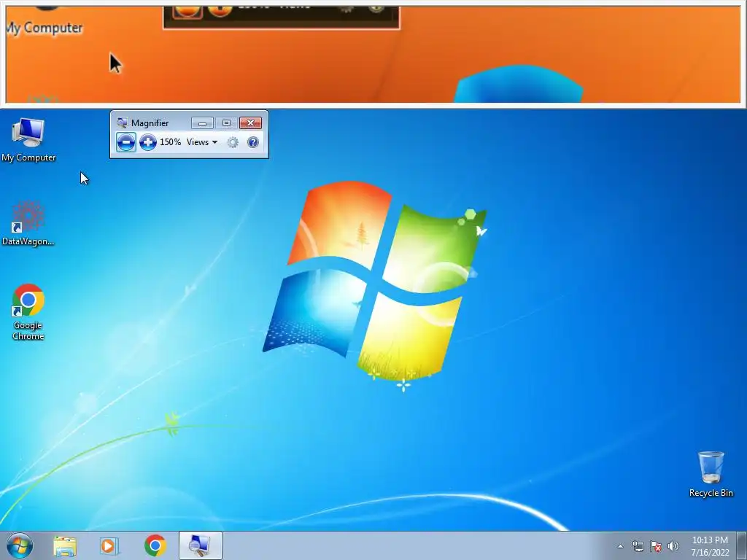
Task: Minimize the Magnifier window
Action: [202, 123]
